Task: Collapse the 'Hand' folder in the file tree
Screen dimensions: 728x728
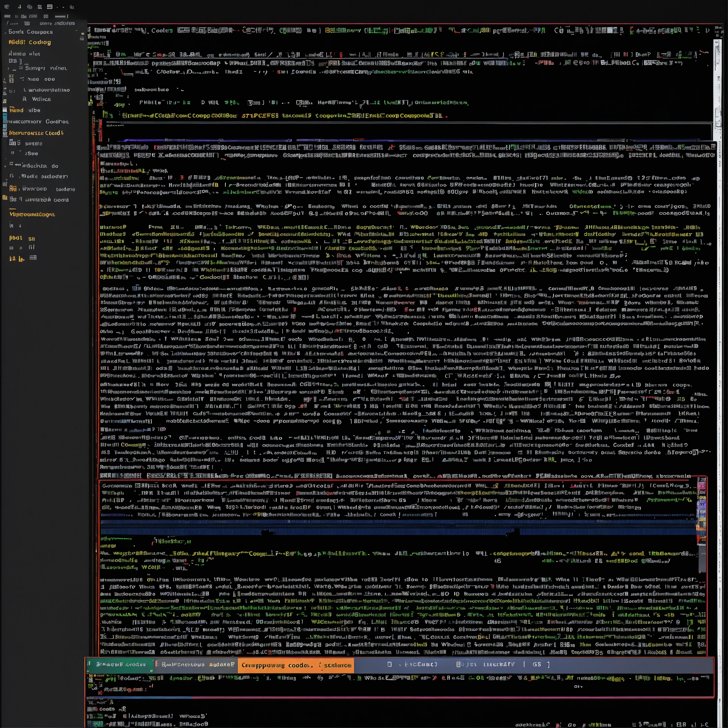Action: click(x=17, y=110)
